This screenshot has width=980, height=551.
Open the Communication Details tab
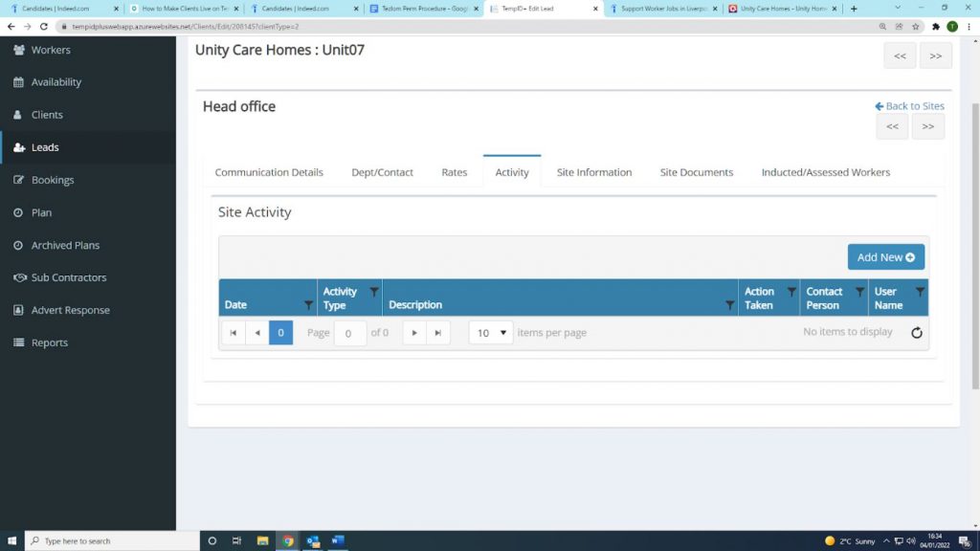pyautogui.click(x=269, y=172)
